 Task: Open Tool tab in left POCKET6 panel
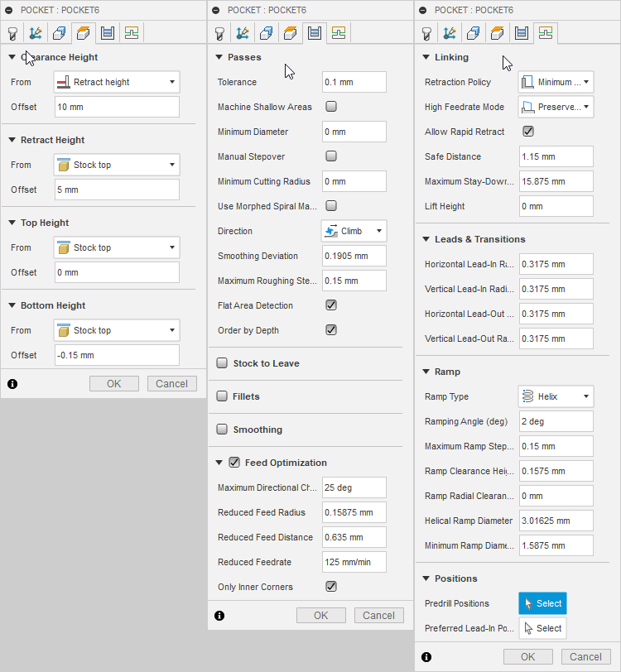[x=12, y=33]
